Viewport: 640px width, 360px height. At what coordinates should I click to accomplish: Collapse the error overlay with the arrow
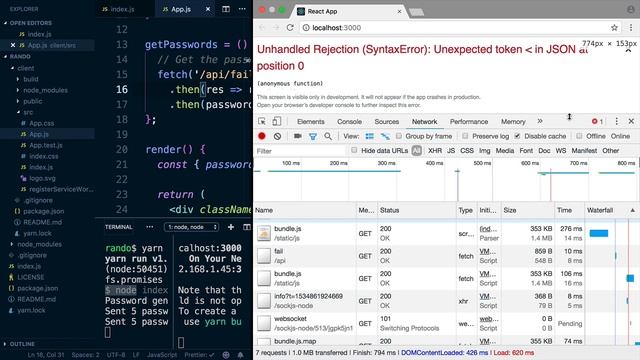(x=628, y=51)
